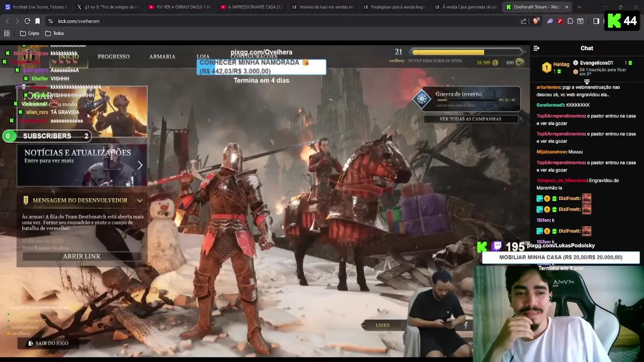Collapse Mensagem do Desenvolvedor chevron

(x=139, y=201)
